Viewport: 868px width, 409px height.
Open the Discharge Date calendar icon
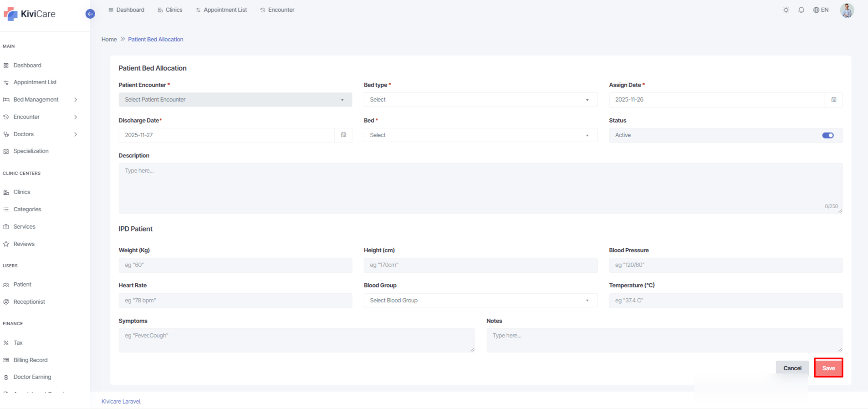pyautogui.click(x=343, y=135)
